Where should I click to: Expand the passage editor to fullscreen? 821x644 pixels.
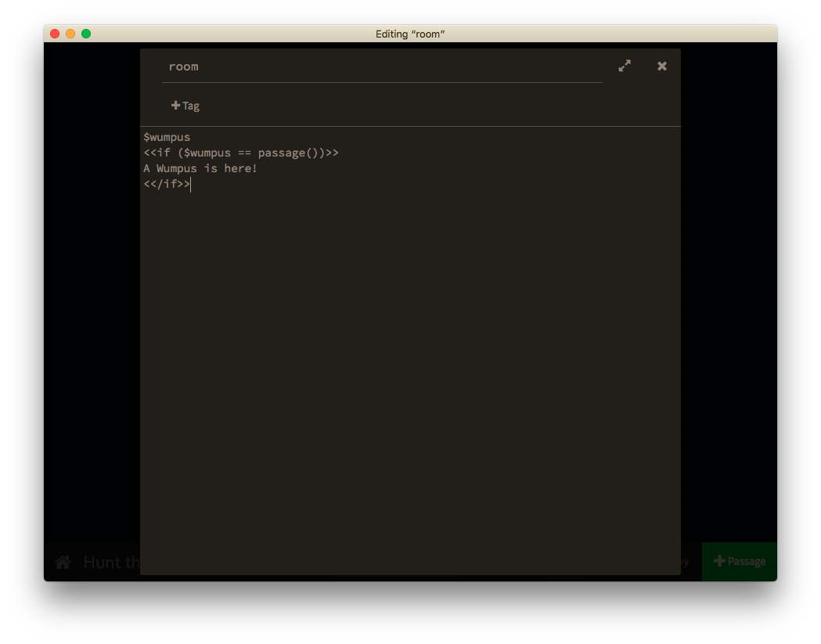pos(624,66)
